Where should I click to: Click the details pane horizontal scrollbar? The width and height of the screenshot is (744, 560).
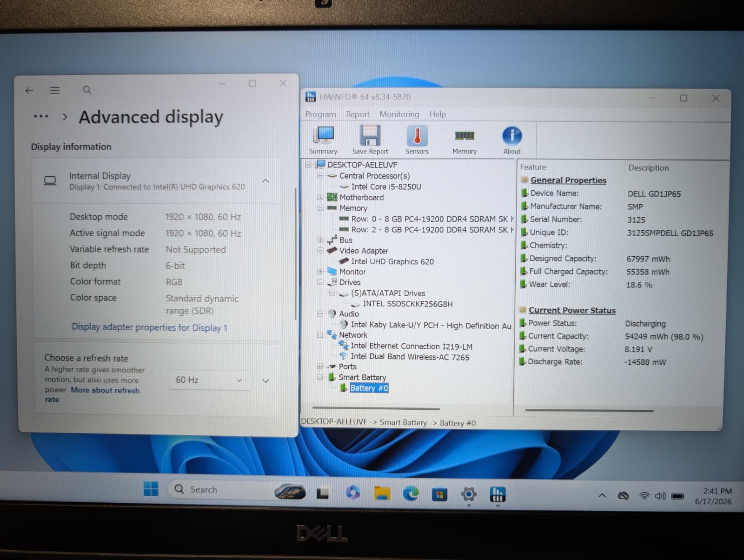coord(589,410)
